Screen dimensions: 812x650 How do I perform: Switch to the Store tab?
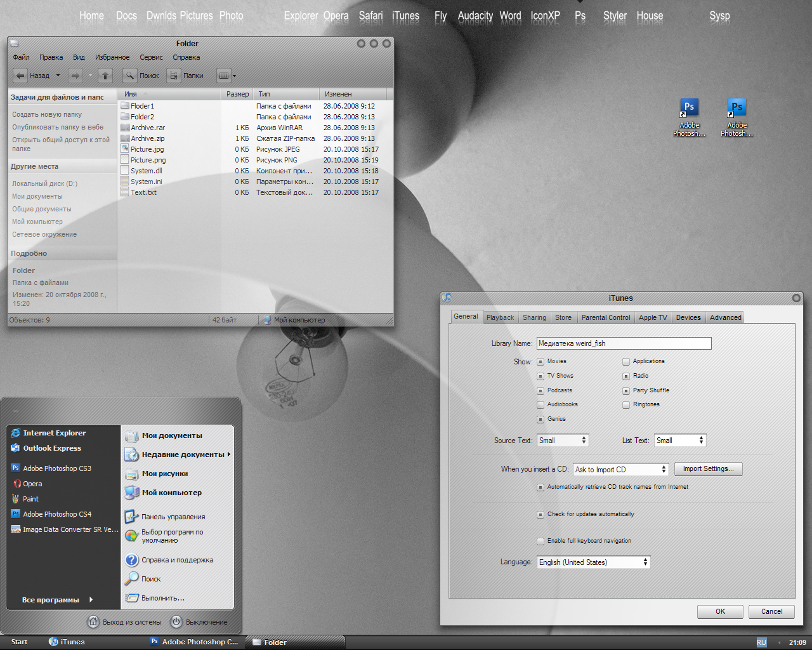click(563, 317)
